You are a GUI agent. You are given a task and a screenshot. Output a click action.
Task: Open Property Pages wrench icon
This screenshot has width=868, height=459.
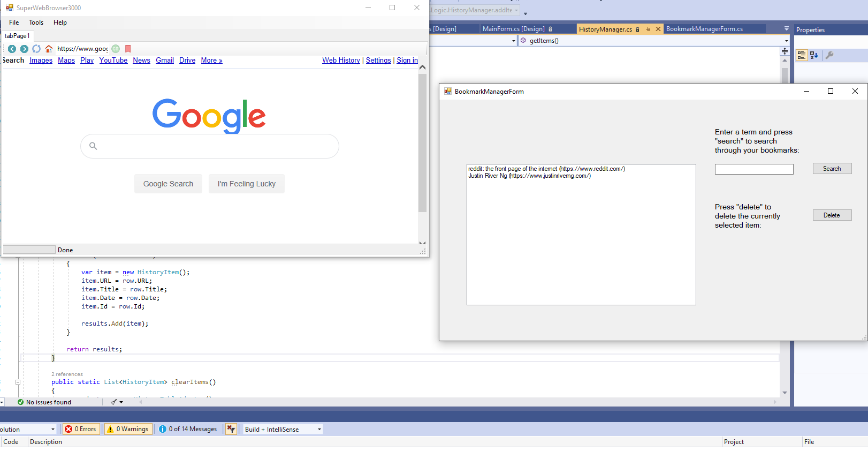(829, 55)
